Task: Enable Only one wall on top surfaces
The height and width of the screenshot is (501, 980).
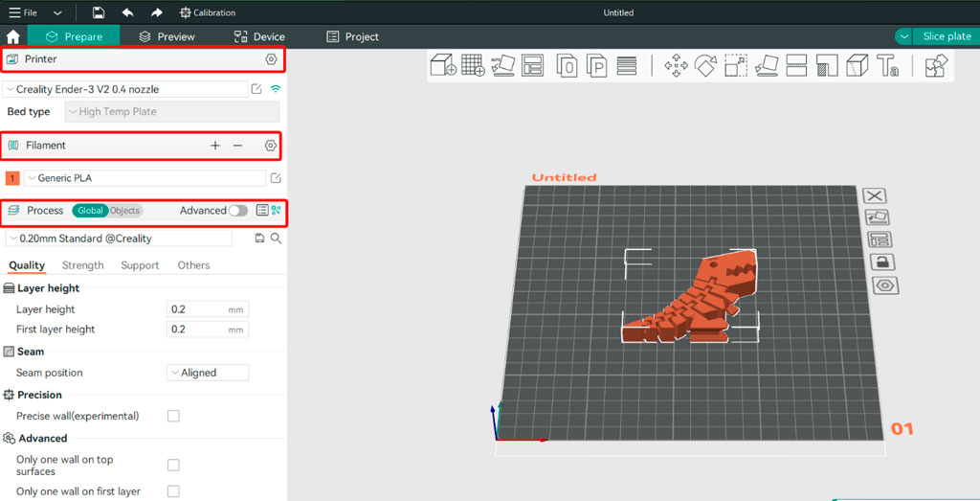Action: click(x=174, y=466)
